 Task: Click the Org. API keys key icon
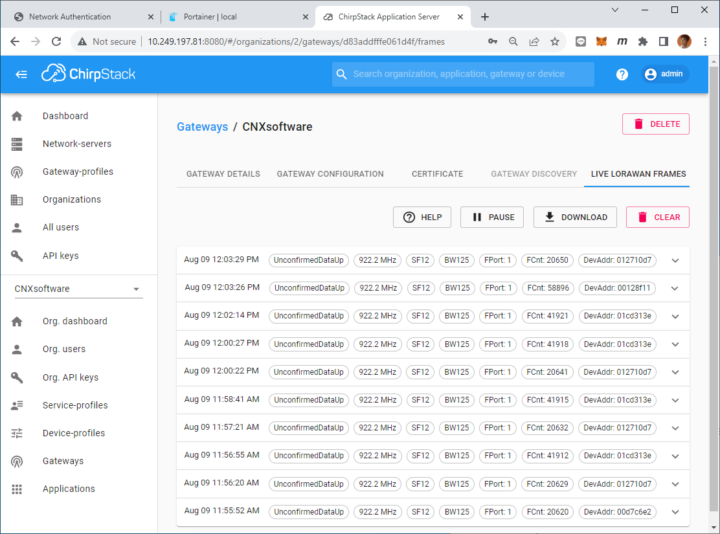tap(17, 377)
